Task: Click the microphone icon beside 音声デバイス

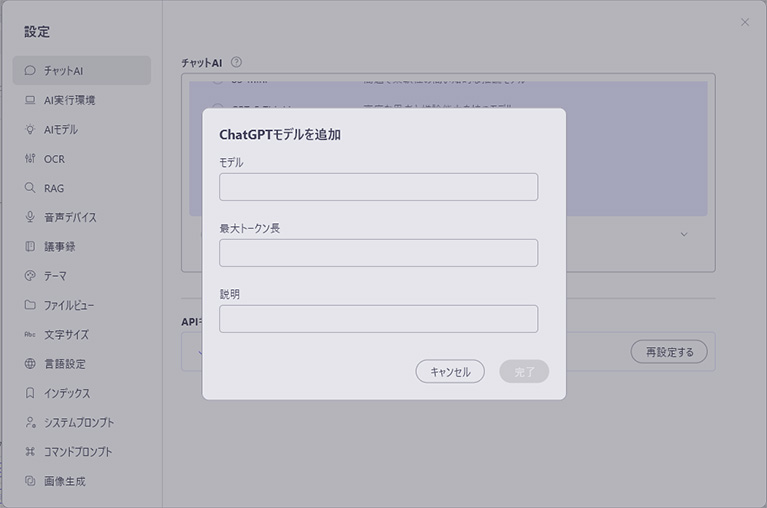Action: point(30,217)
